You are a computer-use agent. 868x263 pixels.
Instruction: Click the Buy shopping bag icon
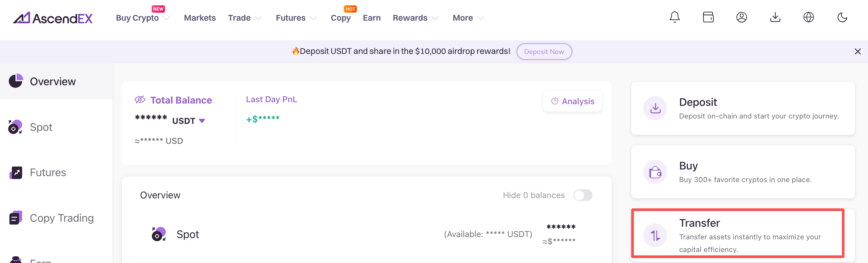pyautogui.click(x=655, y=172)
